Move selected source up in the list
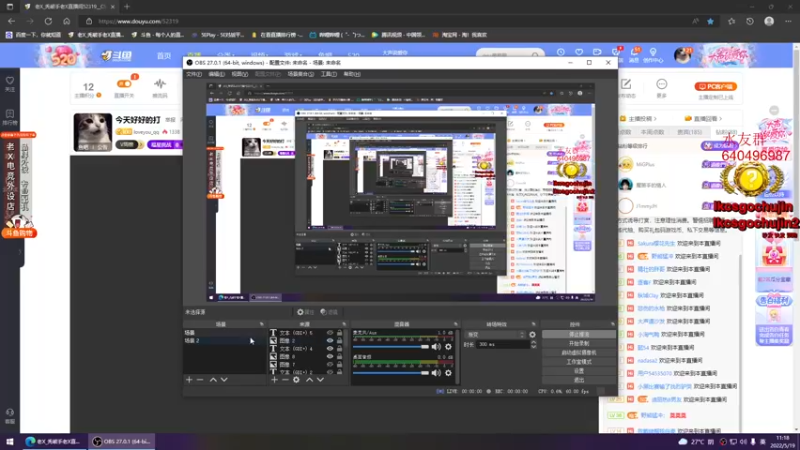This screenshot has width=800, height=450. click(x=309, y=380)
